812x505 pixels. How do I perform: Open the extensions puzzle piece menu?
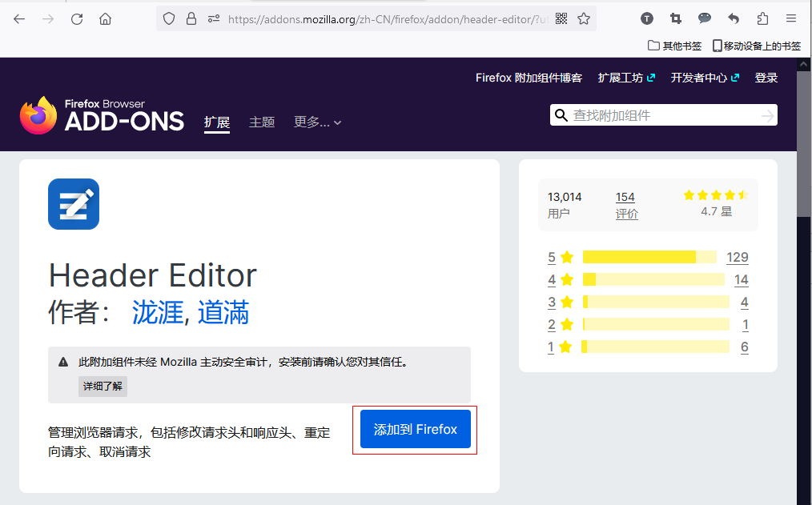point(762,19)
